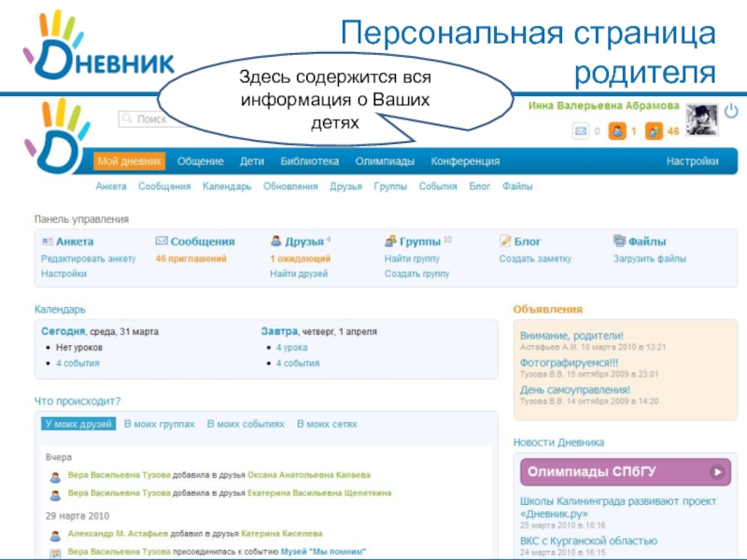Click the Файлы icon in control panel
Viewport: 747px width, 560px height.
pyautogui.click(x=619, y=241)
